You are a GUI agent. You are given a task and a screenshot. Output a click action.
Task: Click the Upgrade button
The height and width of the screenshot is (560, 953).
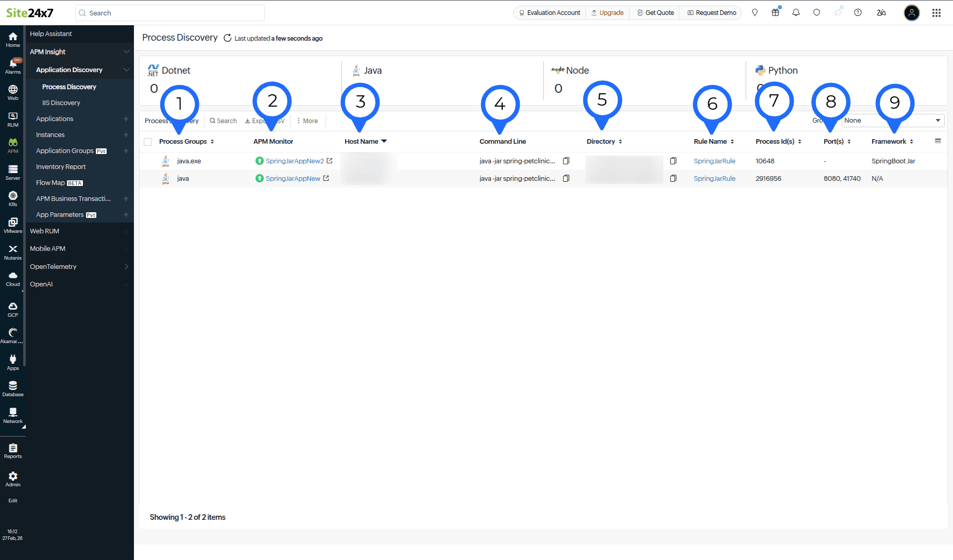(x=607, y=13)
